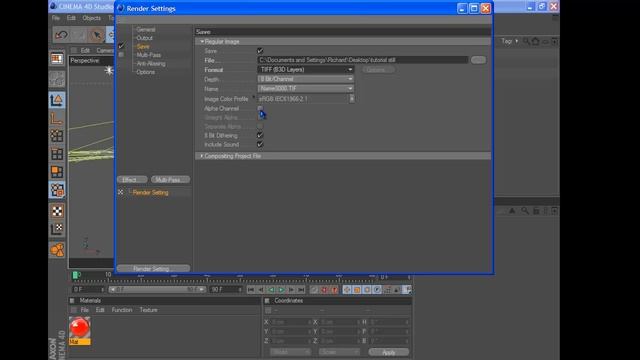Image resolution: width=640 pixels, height=360 pixels.
Task: Click the home icon in the object manager
Action: pos(535,41)
